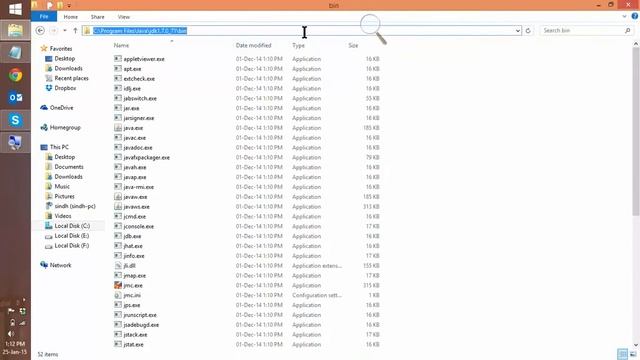Open the Share ribbon tab
This screenshot has height=360, width=640.
click(x=98, y=17)
